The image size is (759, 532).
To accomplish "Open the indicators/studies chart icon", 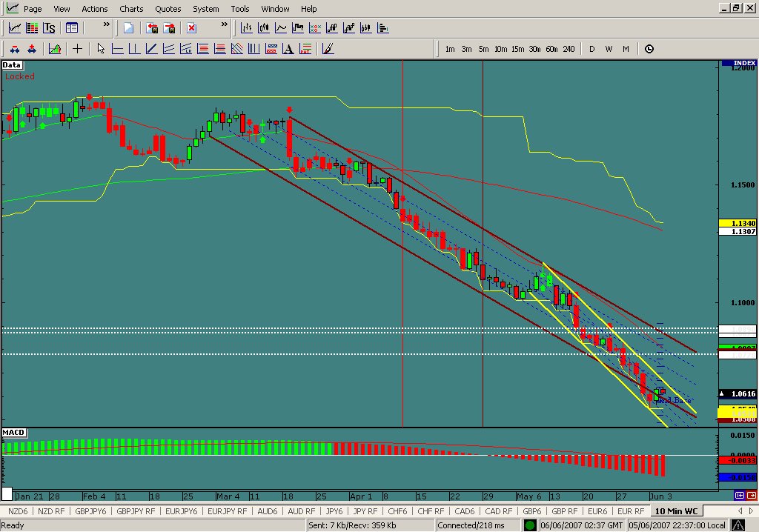I will click(x=55, y=49).
